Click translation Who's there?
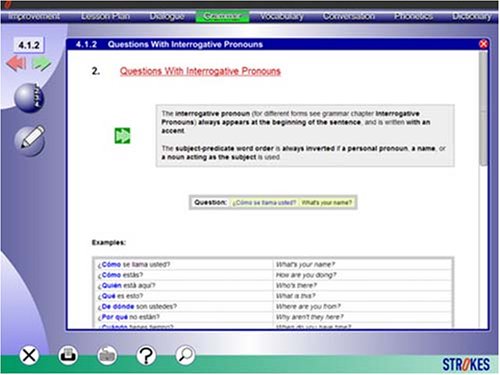The width and height of the screenshot is (500, 375). (296, 285)
